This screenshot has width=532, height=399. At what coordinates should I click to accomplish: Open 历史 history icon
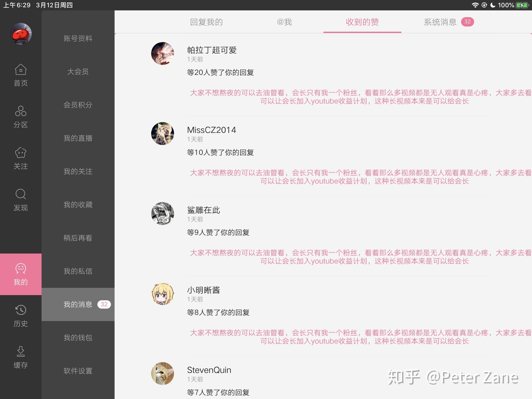21,310
